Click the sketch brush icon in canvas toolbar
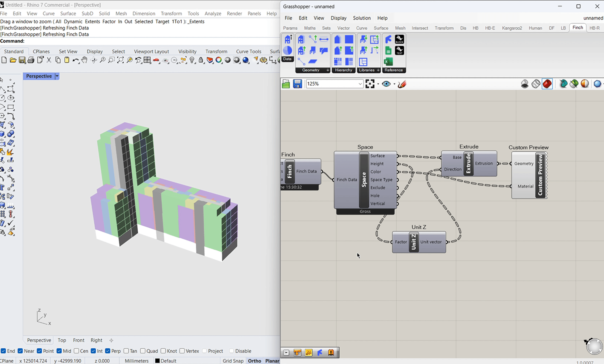The width and height of the screenshot is (604, 364). coord(402,84)
